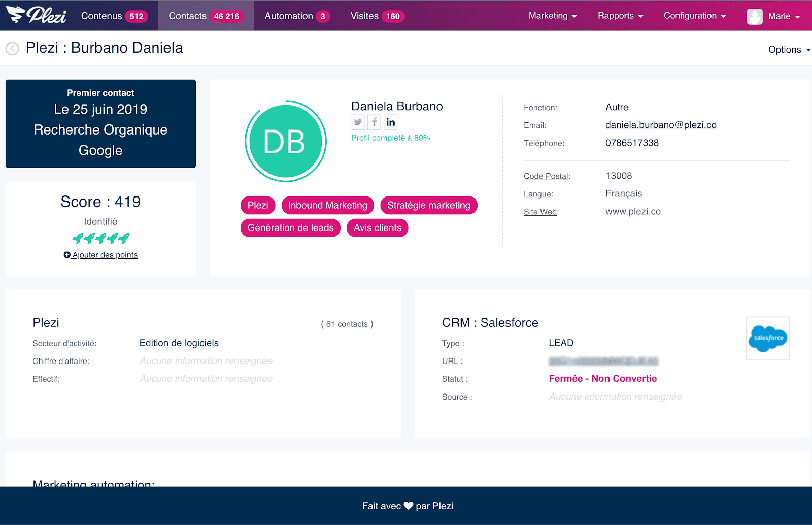Expand the Marketing dropdown menu
This screenshot has width=812, height=525.
click(553, 16)
